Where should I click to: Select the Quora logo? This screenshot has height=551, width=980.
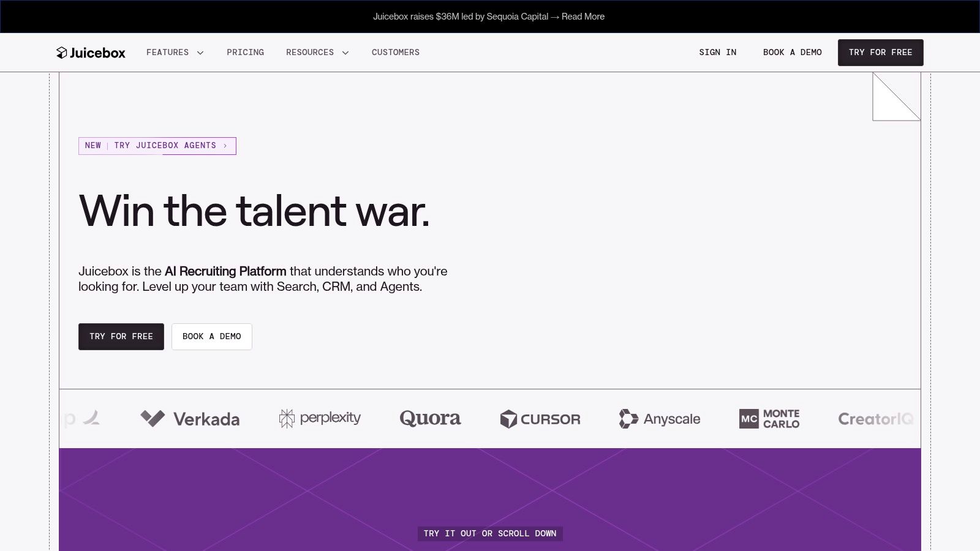(429, 419)
